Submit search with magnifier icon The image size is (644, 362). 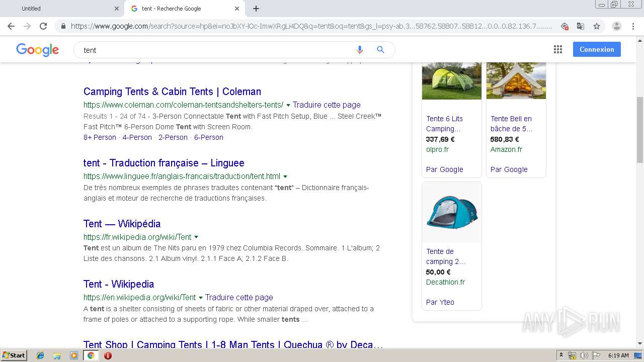[380, 50]
